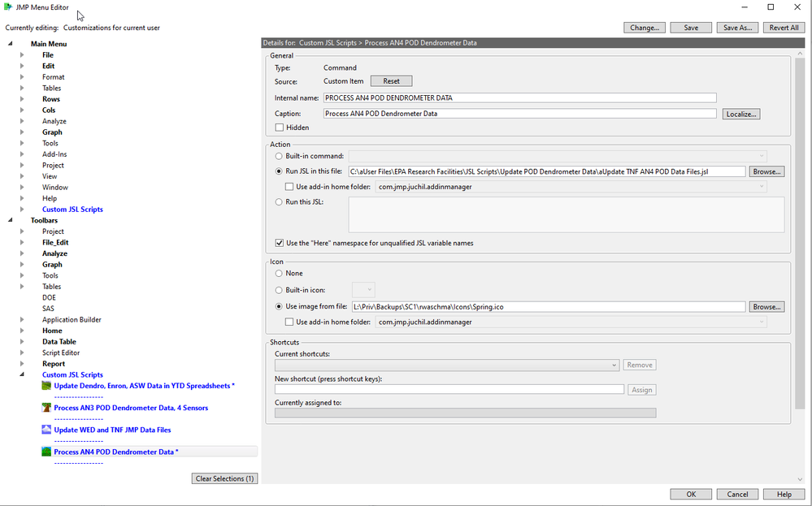Viewport: 812px width, 506px height.
Task: Open the Built-in command dropdown
Action: (762, 156)
